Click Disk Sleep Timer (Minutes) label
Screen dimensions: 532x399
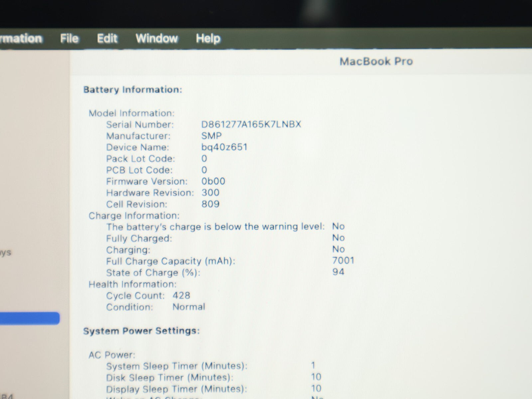(x=170, y=378)
